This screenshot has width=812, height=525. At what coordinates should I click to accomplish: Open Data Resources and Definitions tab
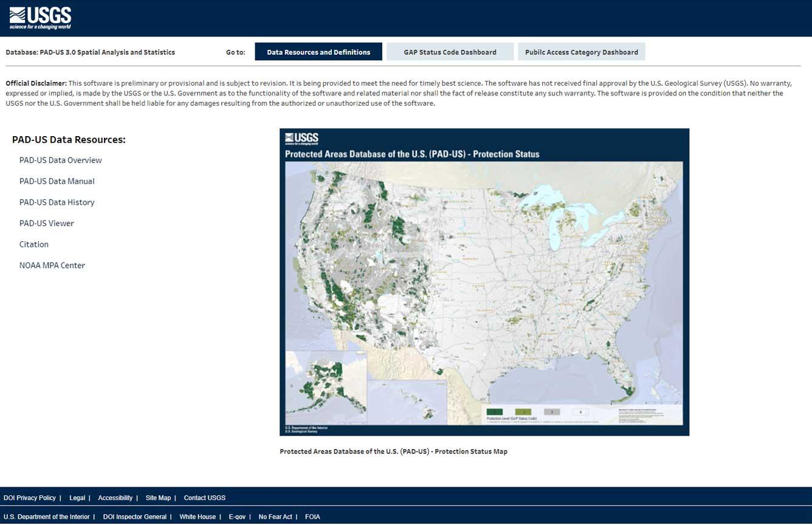pos(318,52)
